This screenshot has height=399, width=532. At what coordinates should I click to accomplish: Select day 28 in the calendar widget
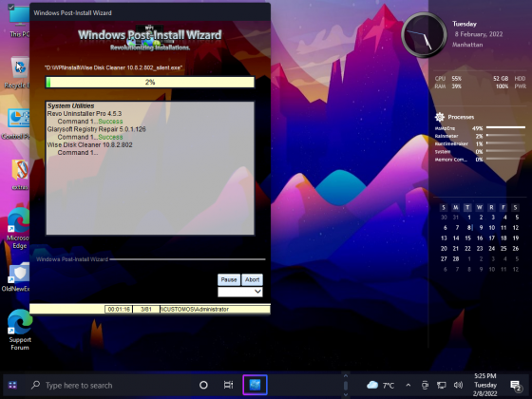(x=456, y=258)
